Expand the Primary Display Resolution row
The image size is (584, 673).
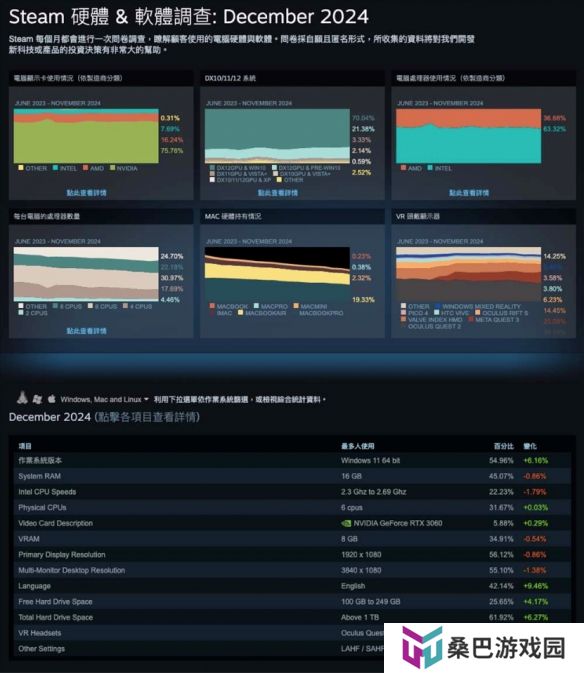(x=292, y=555)
